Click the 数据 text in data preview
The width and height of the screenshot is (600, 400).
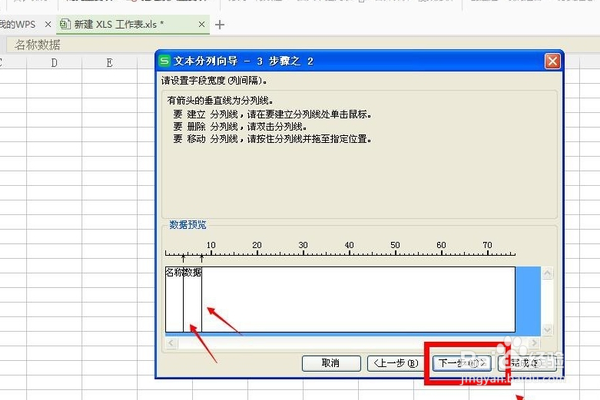click(x=192, y=273)
